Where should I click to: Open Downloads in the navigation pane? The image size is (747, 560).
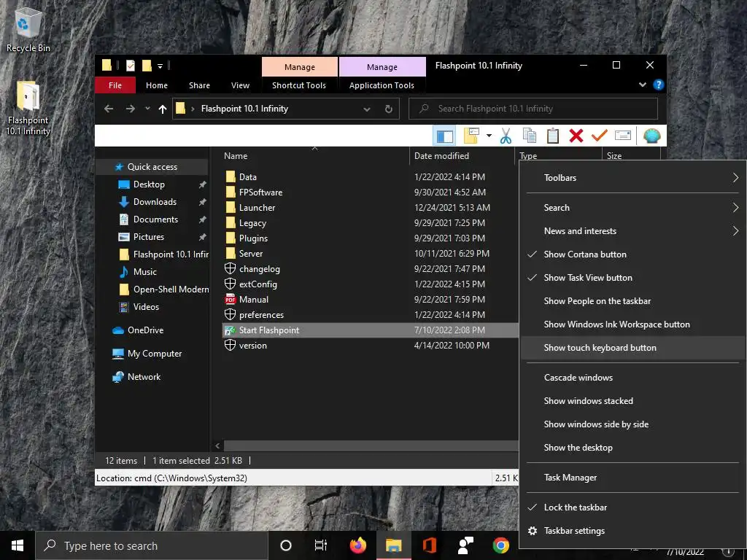(155, 202)
